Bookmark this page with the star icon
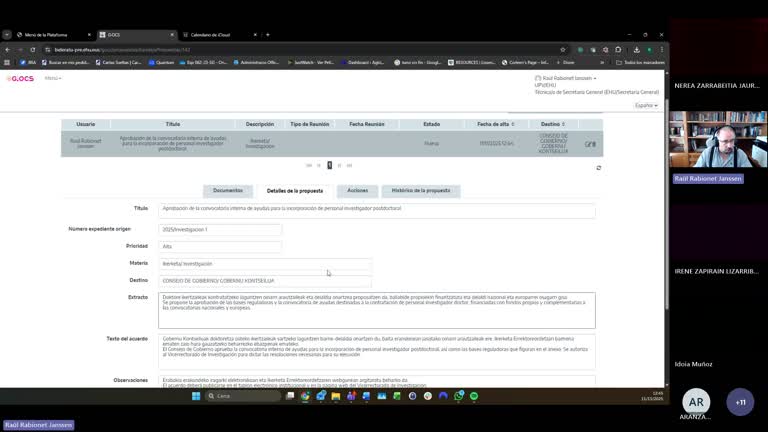The height and width of the screenshot is (432, 768). pos(563,49)
